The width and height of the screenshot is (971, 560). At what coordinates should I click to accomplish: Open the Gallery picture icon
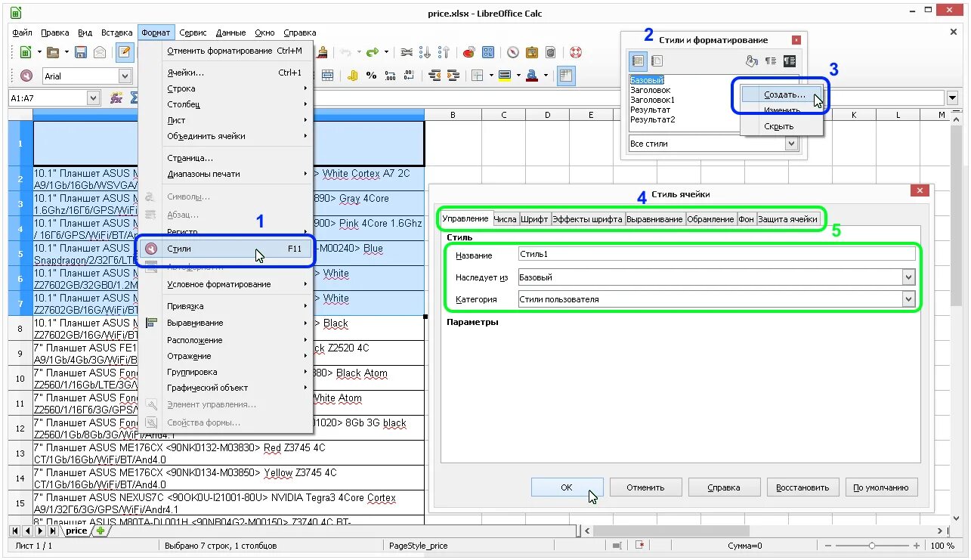tap(532, 52)
